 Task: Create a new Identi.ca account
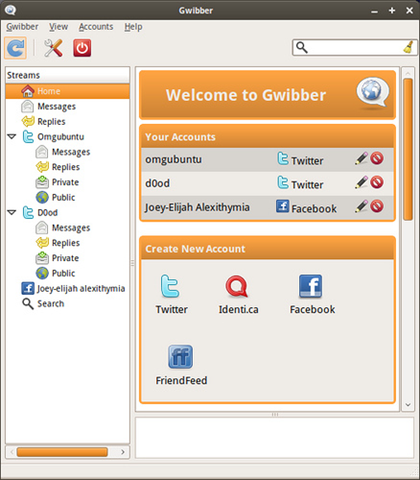click(238, 294)
